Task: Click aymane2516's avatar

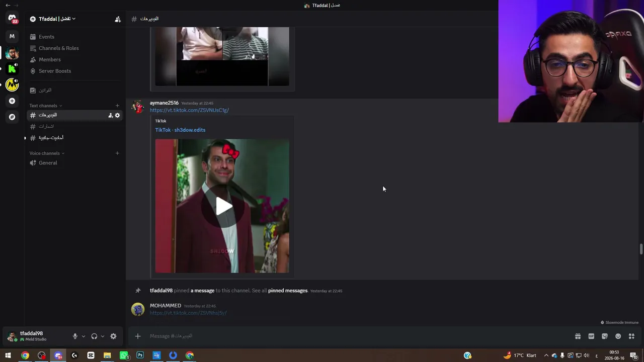Action: pyautogui.click(x=138, y=107)
